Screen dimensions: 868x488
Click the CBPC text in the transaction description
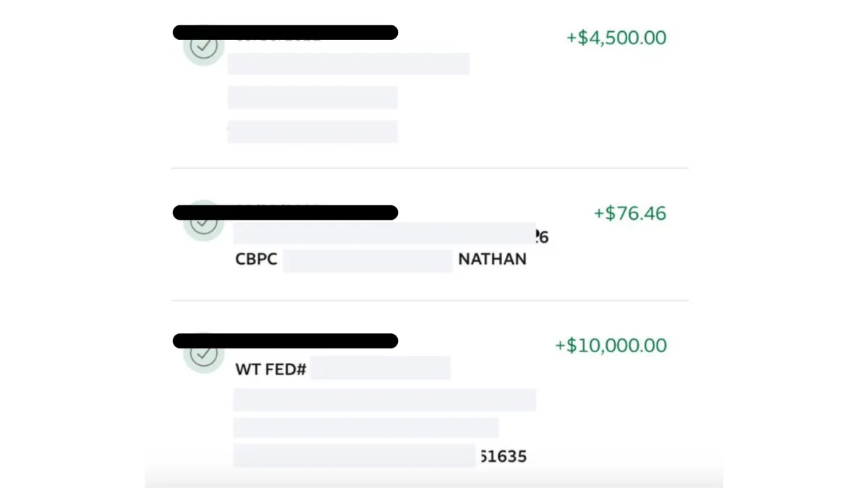256,260
